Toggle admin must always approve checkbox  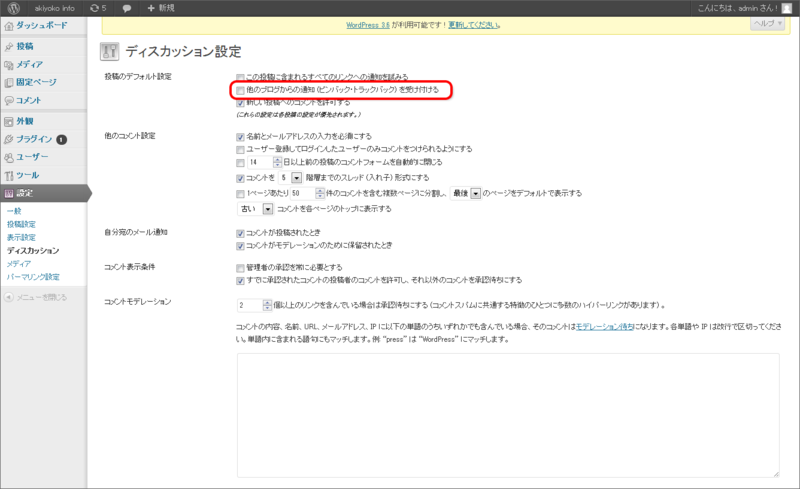[240, 268]
